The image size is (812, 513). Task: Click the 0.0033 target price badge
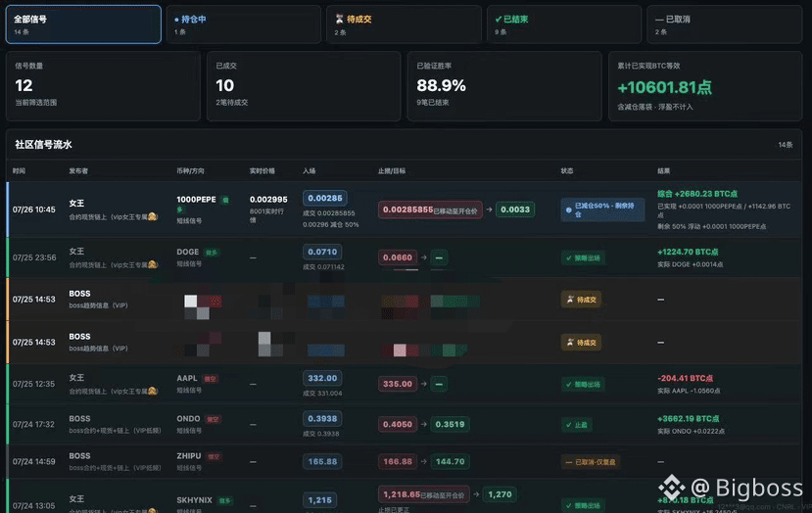(x=515, y=210)
